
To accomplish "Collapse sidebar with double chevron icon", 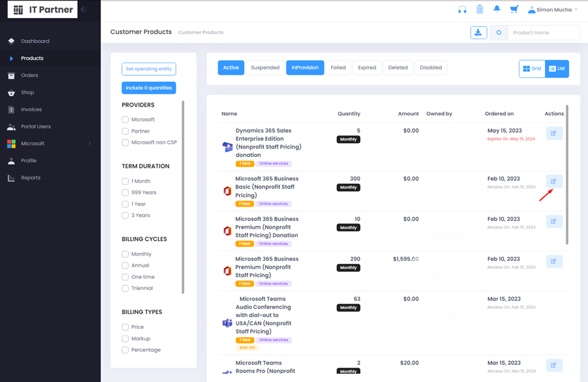I will [84, 10].
